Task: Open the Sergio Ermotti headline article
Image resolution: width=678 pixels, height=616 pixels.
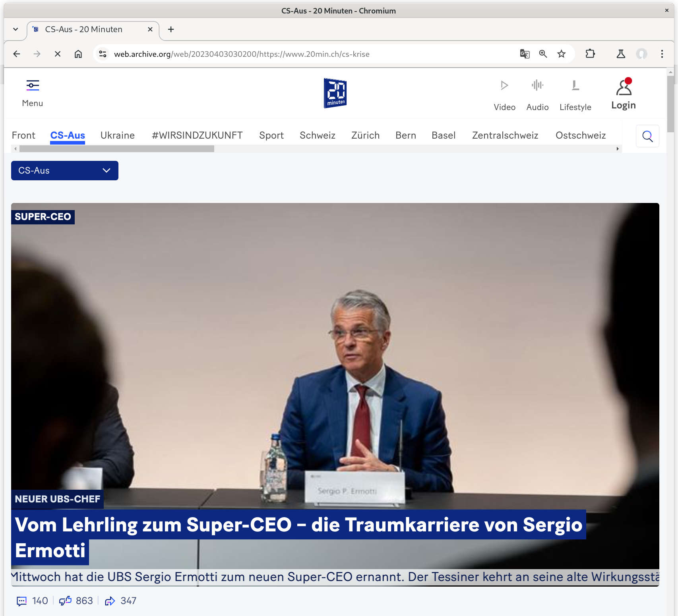Action: [x=298, y=537]
